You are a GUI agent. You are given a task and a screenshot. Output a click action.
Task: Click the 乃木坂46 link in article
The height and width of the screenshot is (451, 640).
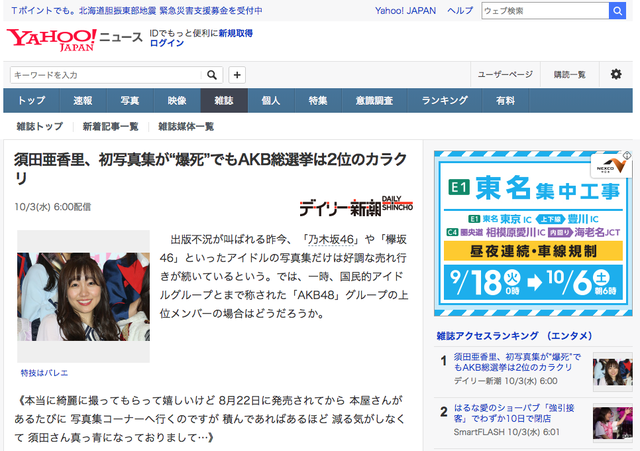(331, 240)
